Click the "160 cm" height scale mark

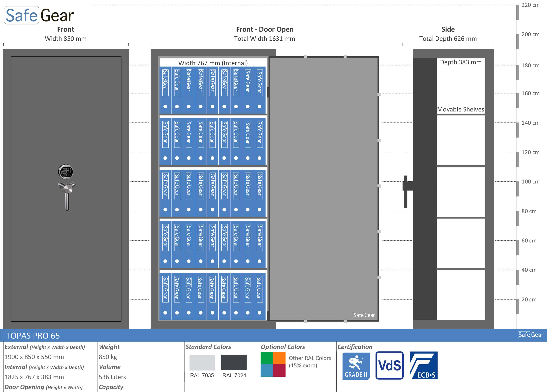[x=531, y=93]
